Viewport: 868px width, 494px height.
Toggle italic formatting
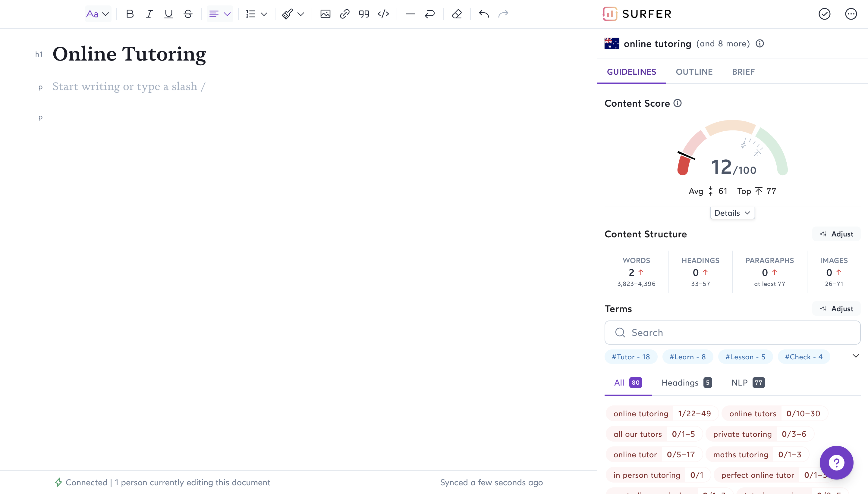click(x=149, y=14)
